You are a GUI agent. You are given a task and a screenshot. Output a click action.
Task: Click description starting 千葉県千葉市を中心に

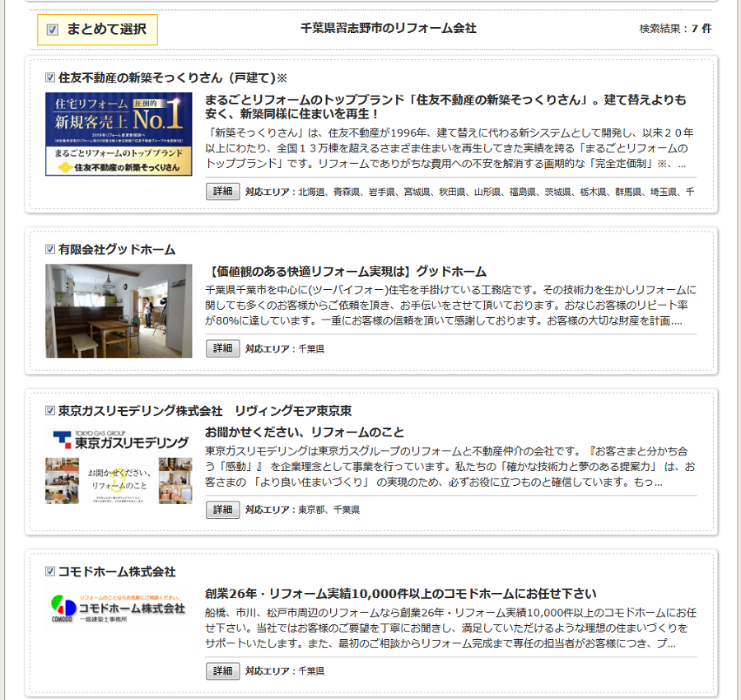450,305
